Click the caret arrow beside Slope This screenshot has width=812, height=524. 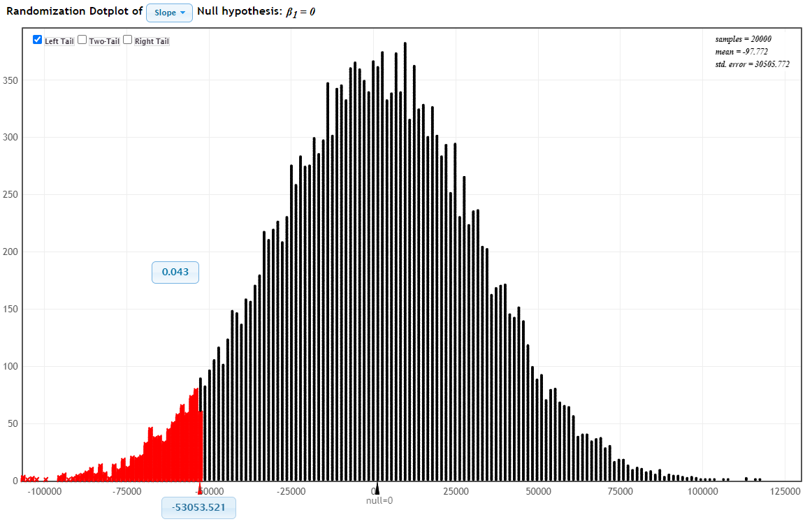pyautogui.click(x=183, y=13)
